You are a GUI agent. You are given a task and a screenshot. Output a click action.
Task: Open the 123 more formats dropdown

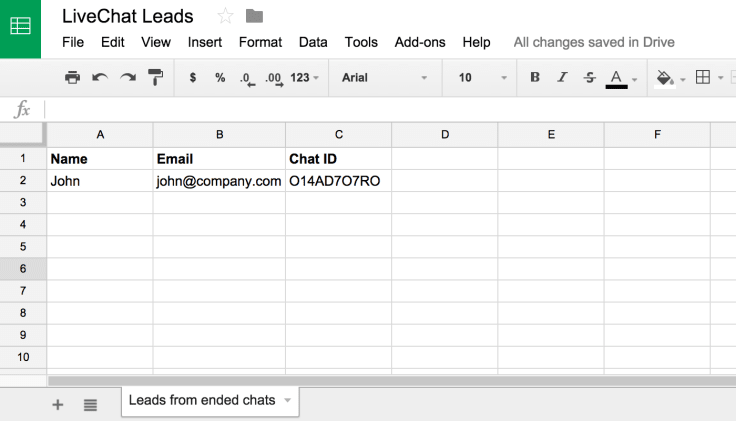(304, 77)
